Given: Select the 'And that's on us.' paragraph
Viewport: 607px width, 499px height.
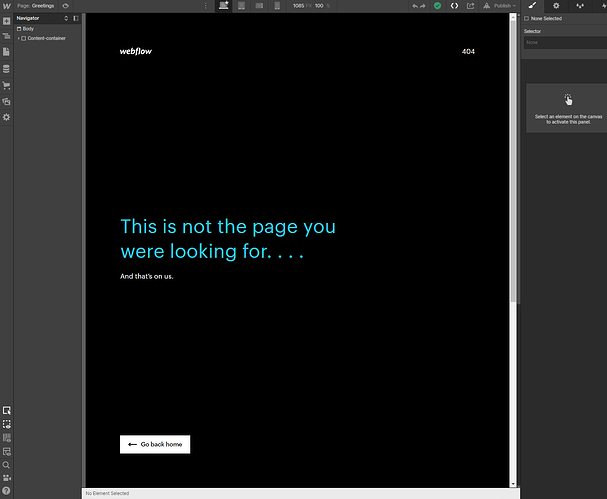Looking at the screenshot, I should coord(147,276).
